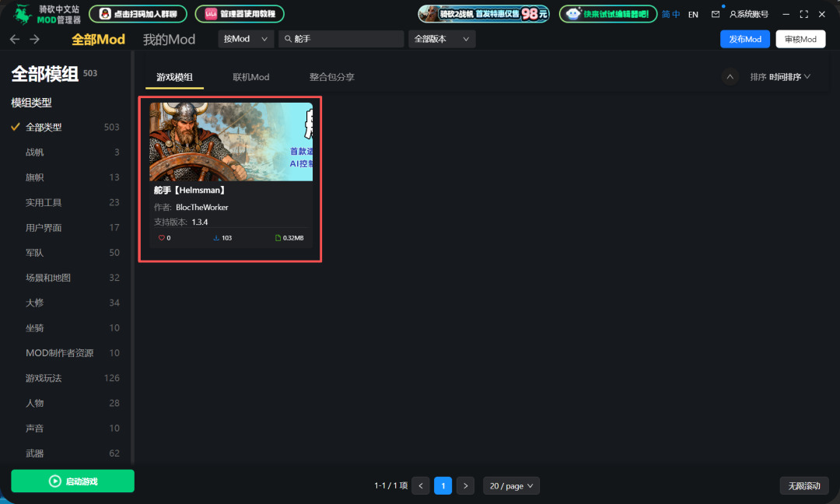840x504 pixels.
Task: Expand the 全部版本 version dropdown
Action: 442,39
